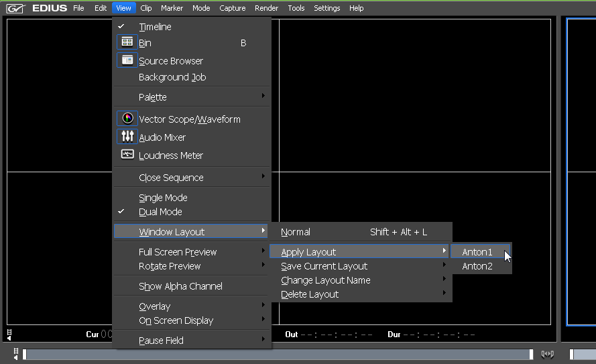Viewport: 596px width, 364px height.
Task: Apply the Anton2 layout
Action: click(x=477, y=266)
